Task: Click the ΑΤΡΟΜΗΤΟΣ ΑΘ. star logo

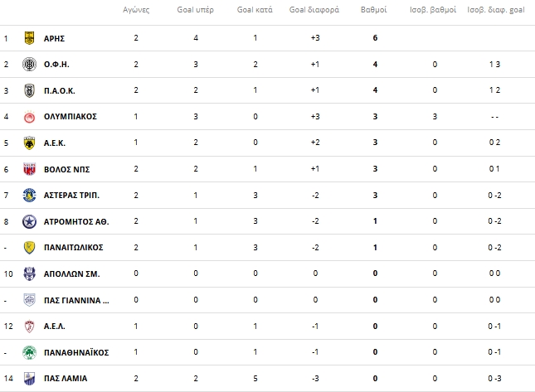Action: tap(29, 221)
